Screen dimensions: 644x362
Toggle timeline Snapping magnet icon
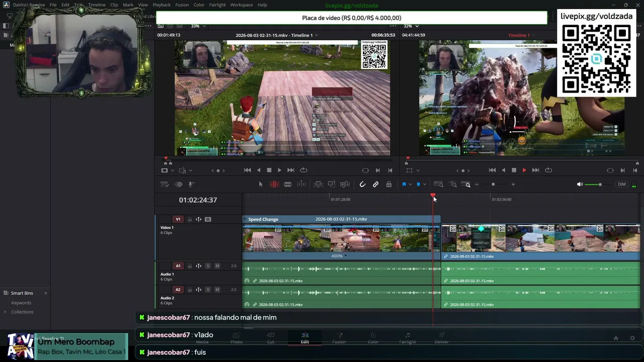[x=362, y=185]
